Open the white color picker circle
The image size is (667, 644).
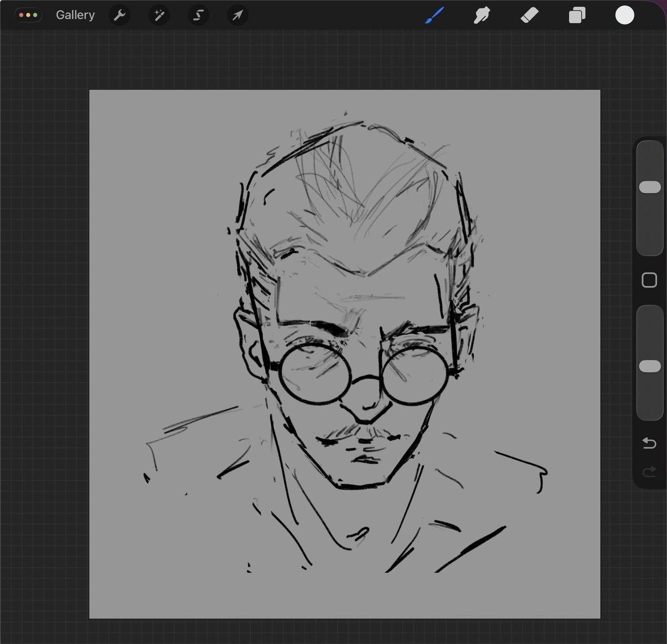pyautogui.click(x=625, y=15)
